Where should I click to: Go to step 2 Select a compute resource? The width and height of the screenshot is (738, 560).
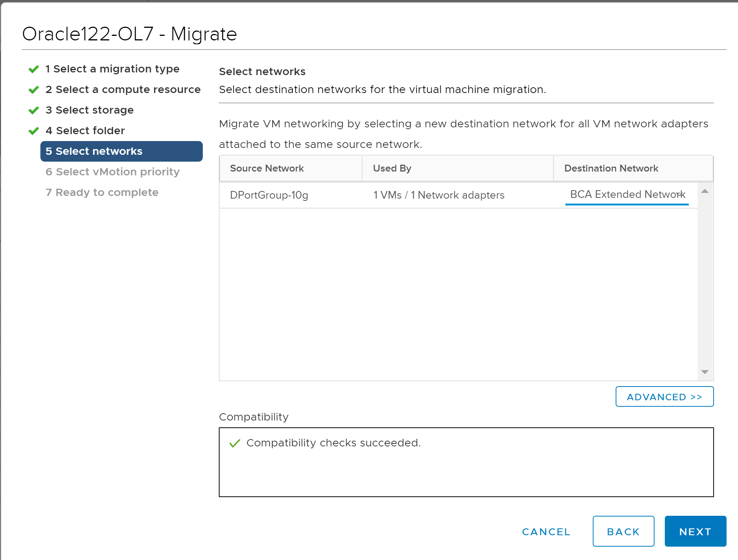pyautogui.click(x=123, y=90)
